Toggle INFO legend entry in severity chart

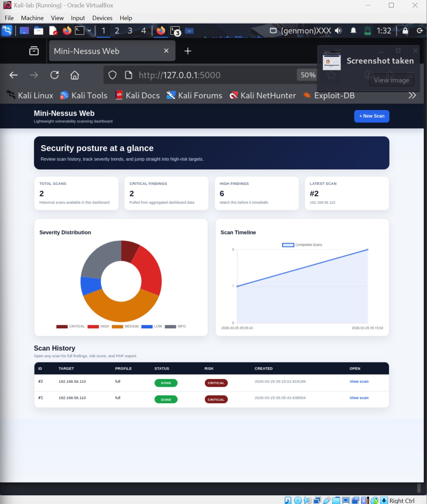(175, 327)
